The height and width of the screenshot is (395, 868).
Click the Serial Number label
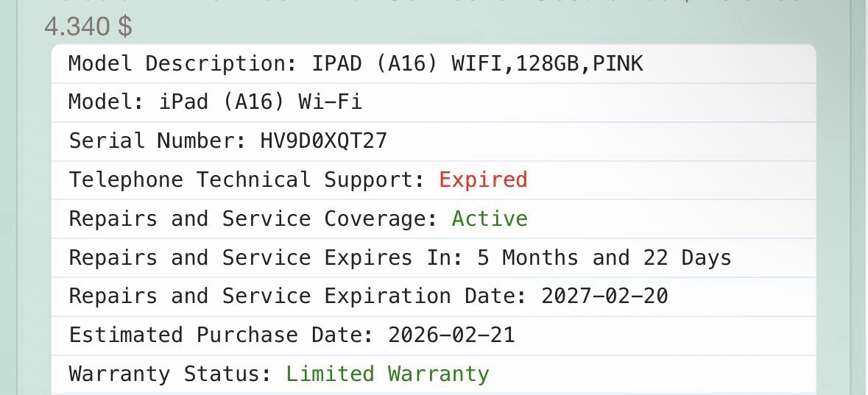158,141
